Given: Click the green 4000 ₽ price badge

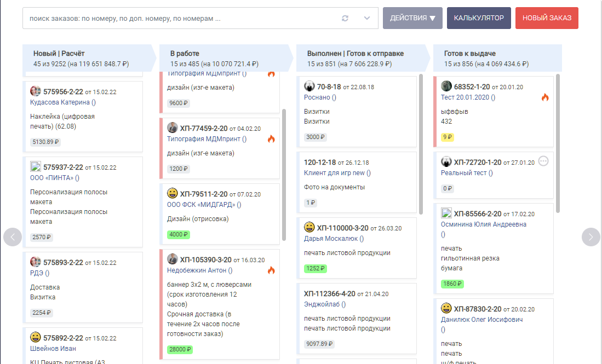Looking at the screenshot, I should click(179, 234).
